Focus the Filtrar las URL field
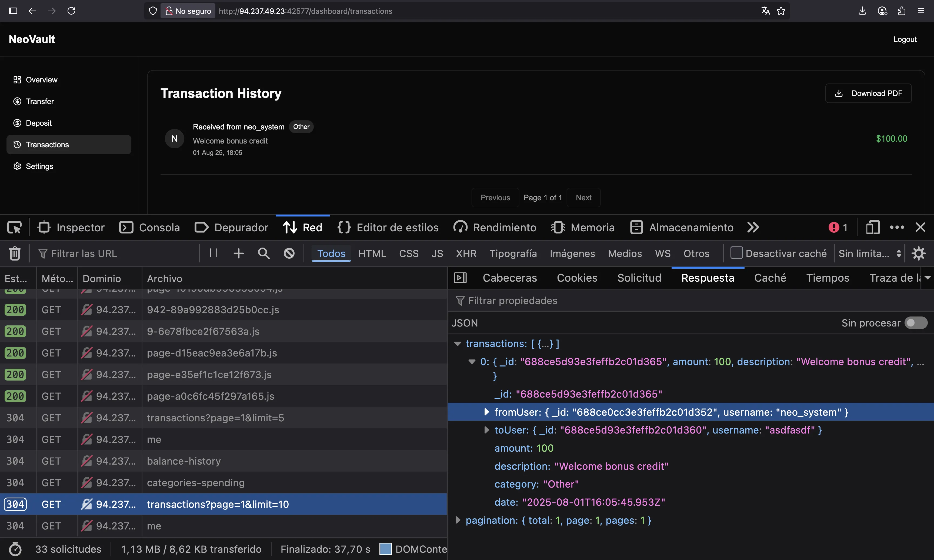 click(x=117, y=253)
